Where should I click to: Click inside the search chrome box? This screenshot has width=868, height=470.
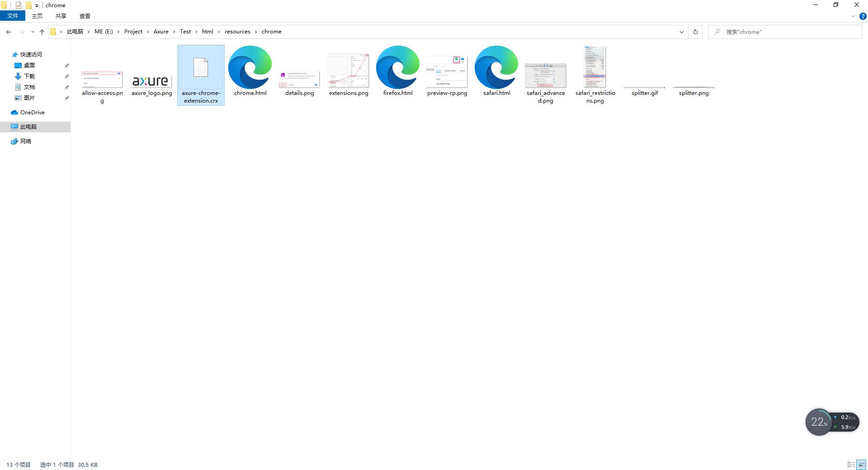[x=769, y=32]
